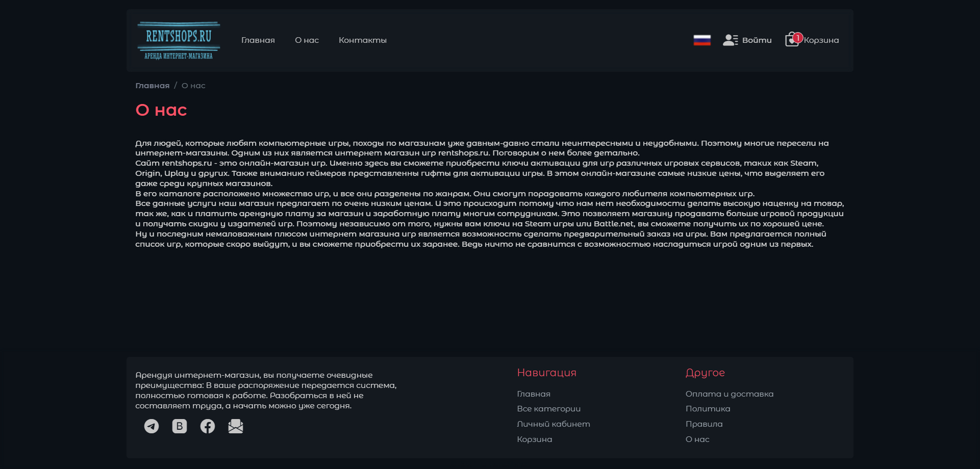Open Корзина in footer navigation
Image resolution: width=980 pixels, height=469 pixels.
[535, 439]
